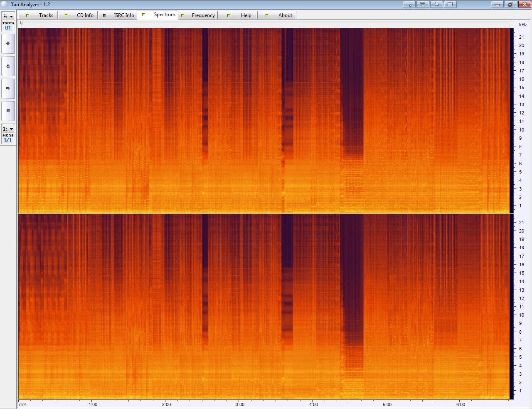Click the small dot title bar button
Viewport: 532px width, 409px height.
[409, 5]
